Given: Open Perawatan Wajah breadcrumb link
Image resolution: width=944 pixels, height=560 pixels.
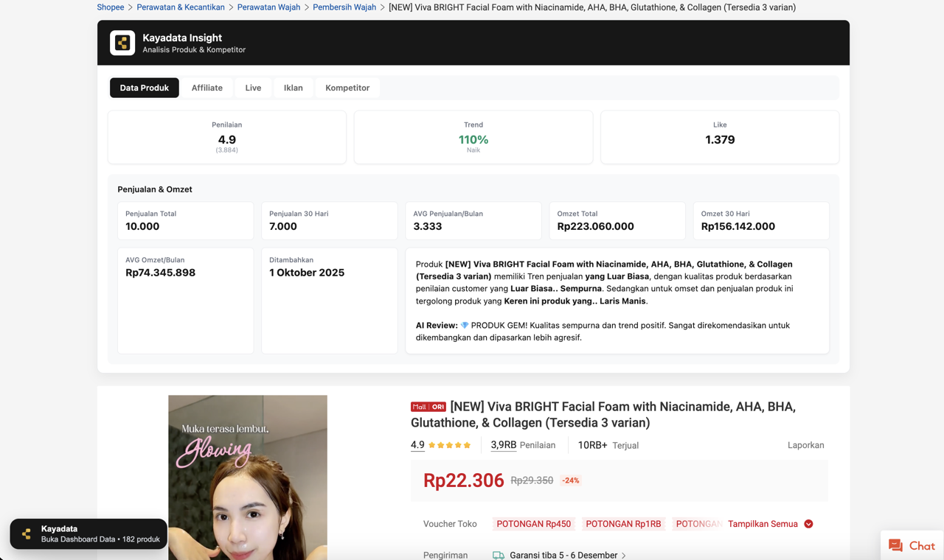Looking at the screenshot, I should coord(268,7).
